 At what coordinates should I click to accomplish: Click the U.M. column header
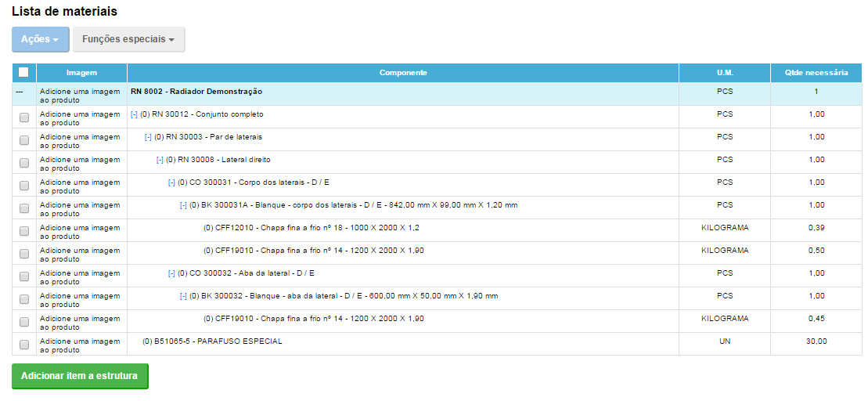(724, 73)
